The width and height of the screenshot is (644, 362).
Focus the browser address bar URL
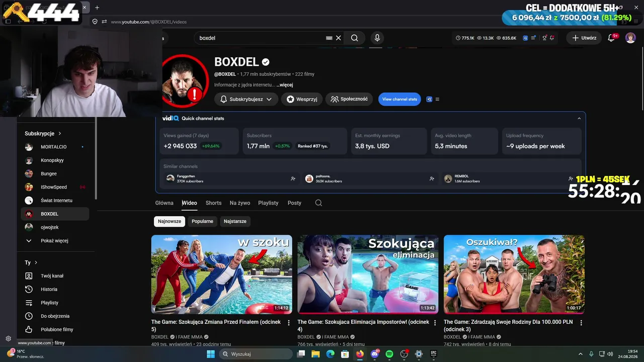click(149, 22)
